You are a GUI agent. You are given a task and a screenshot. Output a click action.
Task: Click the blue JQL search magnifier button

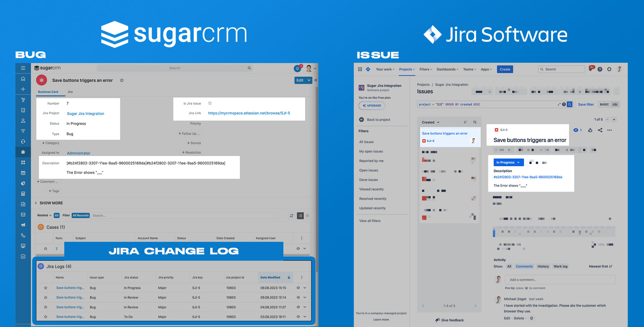coord(570,104)
